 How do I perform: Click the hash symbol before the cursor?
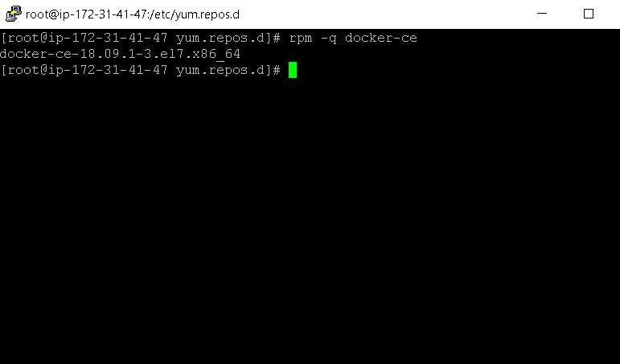(x=277, y=70)
